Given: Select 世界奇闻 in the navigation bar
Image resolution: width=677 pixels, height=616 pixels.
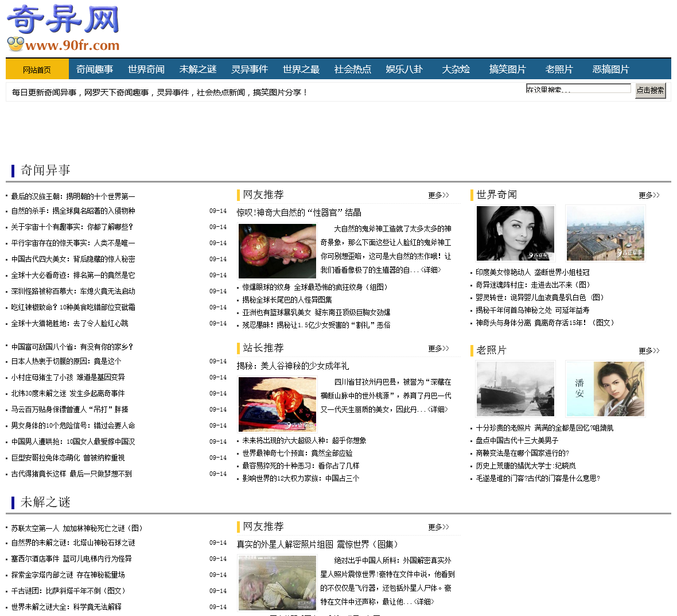Looking at the screenshot, I should click(146, 69).
